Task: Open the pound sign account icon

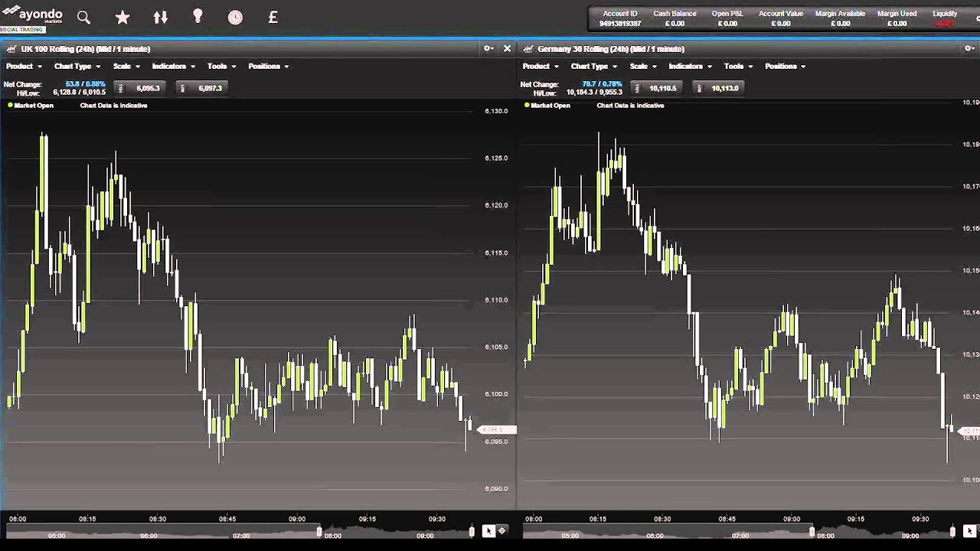Action: [x=273, y=17]
